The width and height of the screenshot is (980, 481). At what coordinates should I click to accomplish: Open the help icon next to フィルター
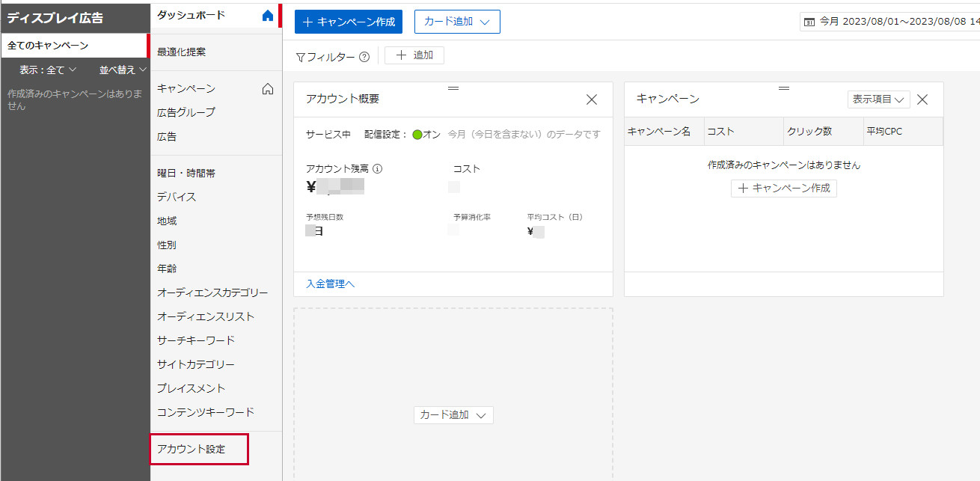[x=363, y=55]
